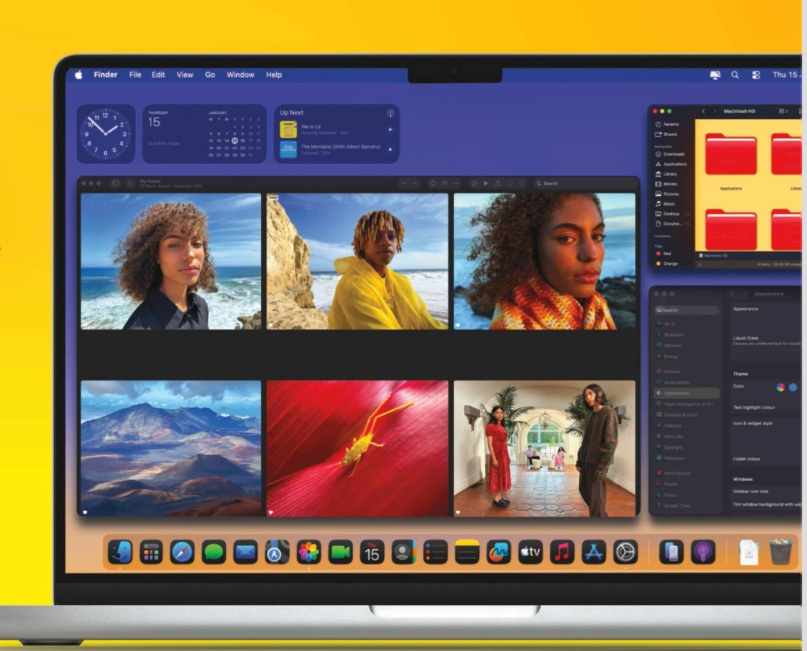This screenshot has width=807, height=651.
Task: Select Downloads in Finder sidebar
Action: pyautogui.click(x=670, y=154)
